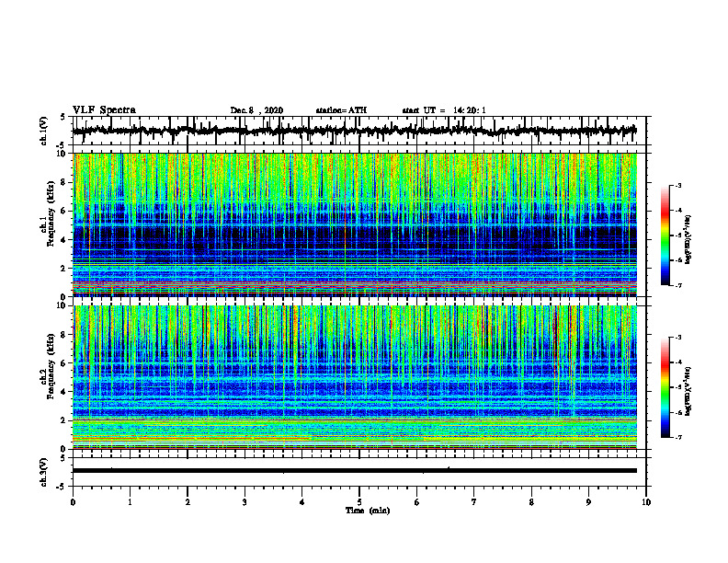Click time axis tick label "7"

(474, 502)
